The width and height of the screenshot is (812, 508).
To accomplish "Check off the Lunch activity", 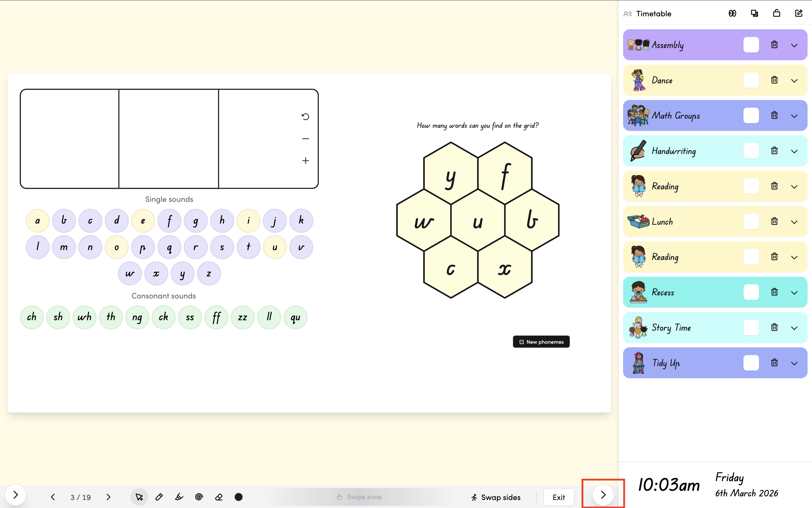I will (x=751, y=221).
